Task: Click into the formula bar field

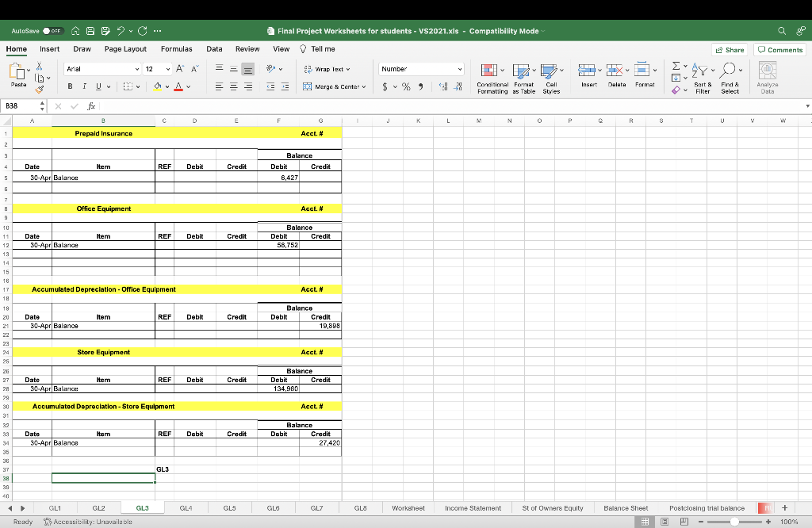Action: 450,106
